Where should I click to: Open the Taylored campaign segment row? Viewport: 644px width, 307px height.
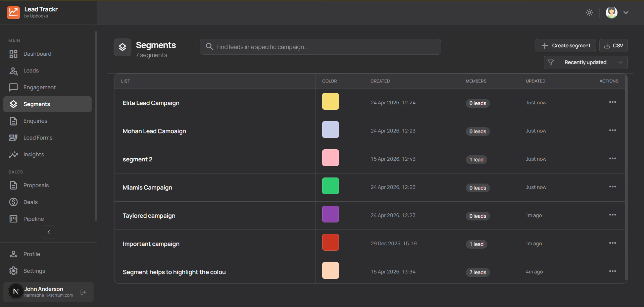coord(149,216)
